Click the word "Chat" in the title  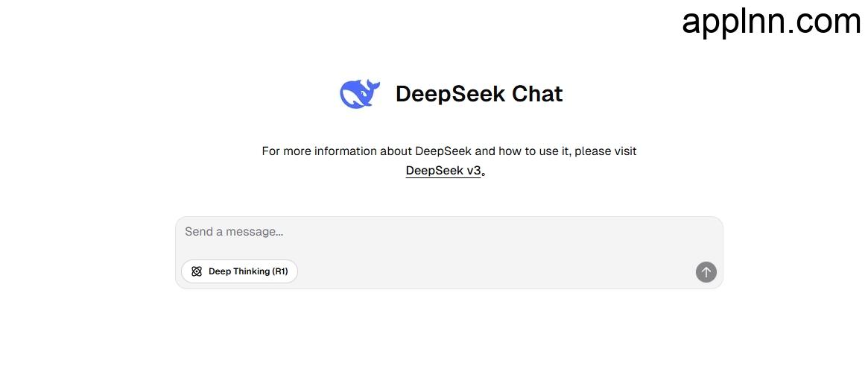tap(537, 94)
